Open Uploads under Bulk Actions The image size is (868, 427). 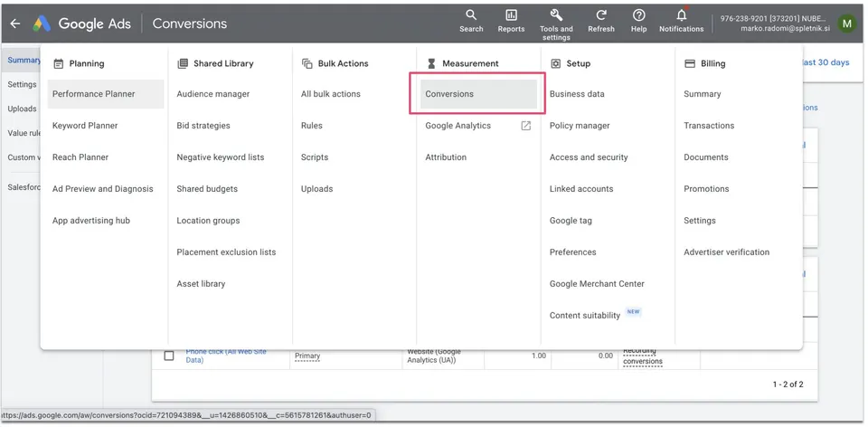[x=316, y=189]
